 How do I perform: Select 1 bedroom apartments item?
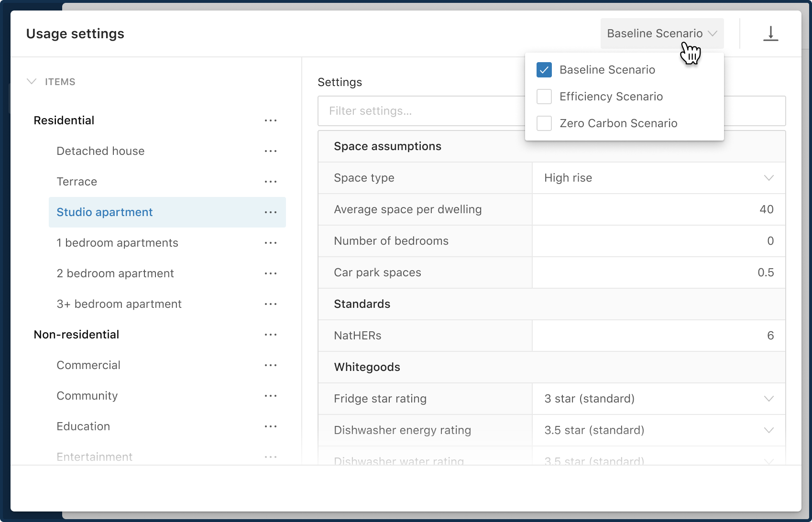(117, 243)
